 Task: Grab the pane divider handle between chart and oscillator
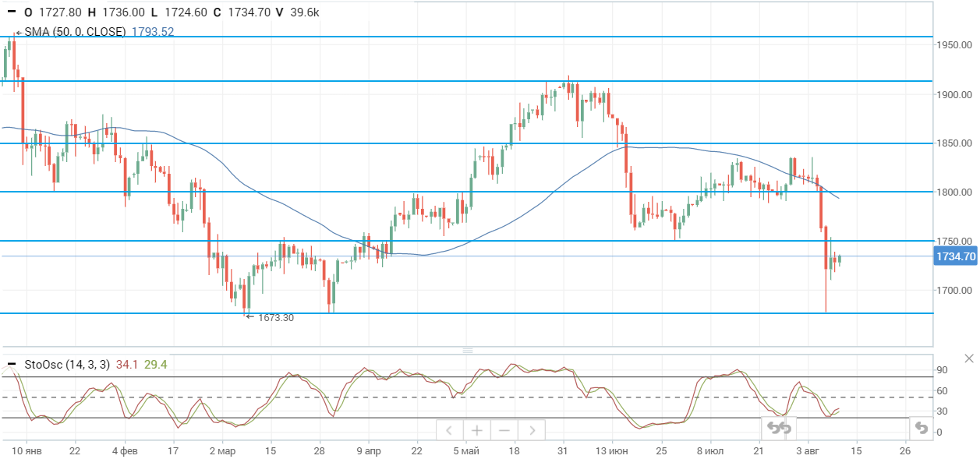(468, 351)
